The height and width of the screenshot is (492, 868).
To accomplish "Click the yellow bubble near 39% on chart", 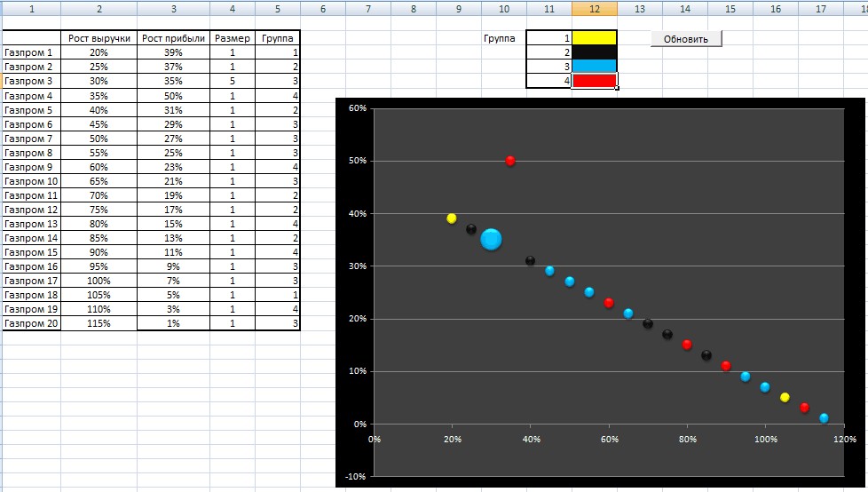I will 452,218.
